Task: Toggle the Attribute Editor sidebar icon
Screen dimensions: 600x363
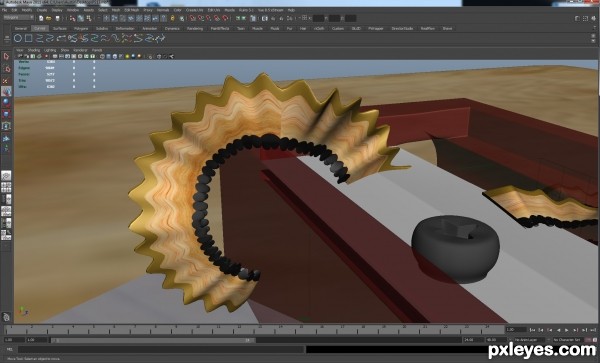Action: pos(577,18)
